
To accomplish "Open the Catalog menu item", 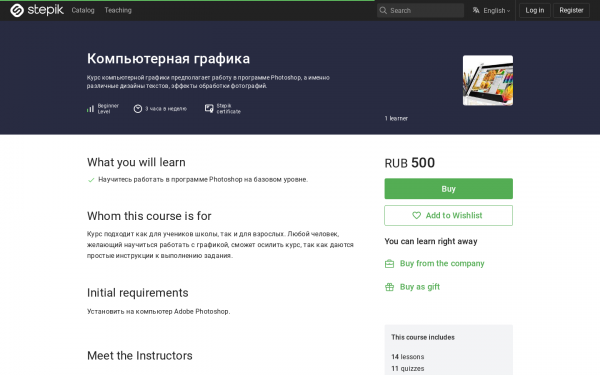I will pyautogui.click(x=83, y=10).
